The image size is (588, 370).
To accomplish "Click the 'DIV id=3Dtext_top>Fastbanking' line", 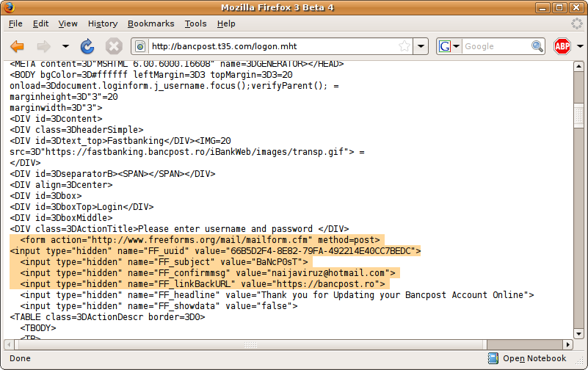I will coord(120,141).
